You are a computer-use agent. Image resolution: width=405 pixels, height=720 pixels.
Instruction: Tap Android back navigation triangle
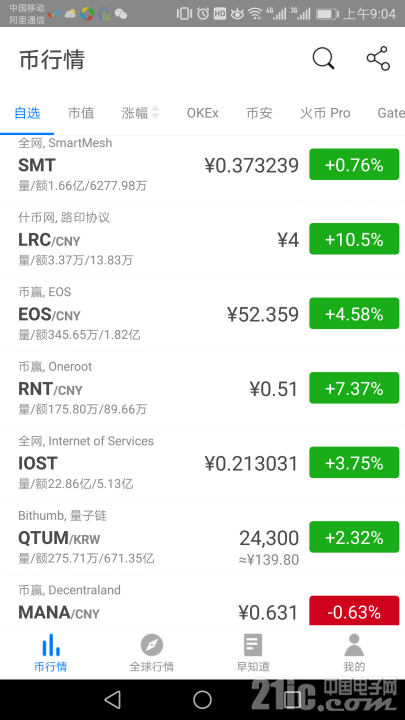click(x=112, y=699)
